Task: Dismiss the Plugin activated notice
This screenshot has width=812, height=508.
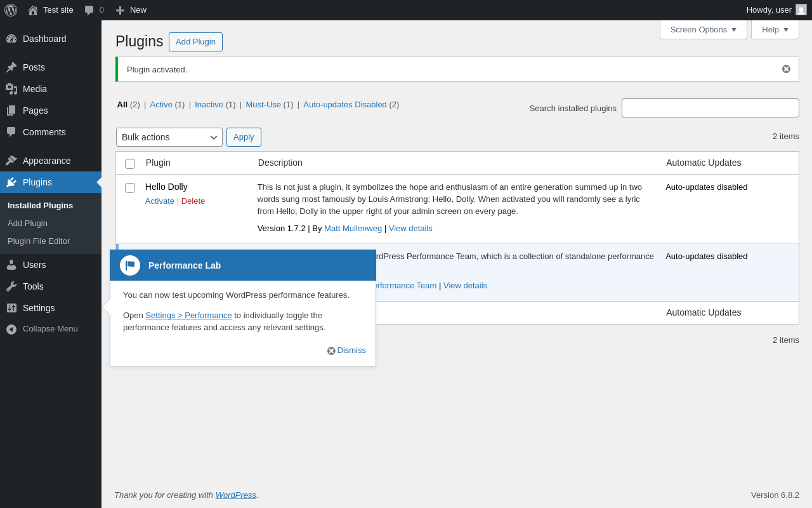Action: 786,69
